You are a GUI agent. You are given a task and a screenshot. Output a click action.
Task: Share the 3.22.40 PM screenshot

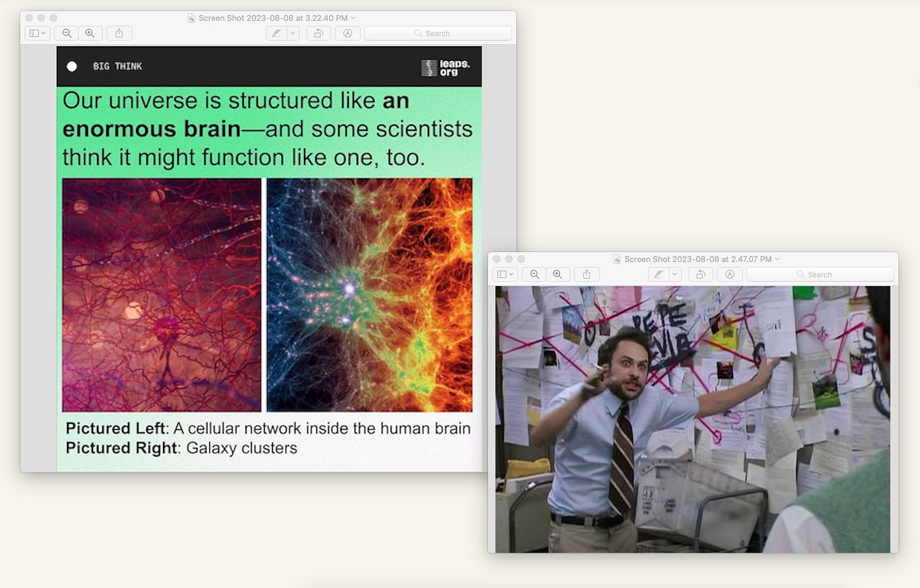coord(119,33)
